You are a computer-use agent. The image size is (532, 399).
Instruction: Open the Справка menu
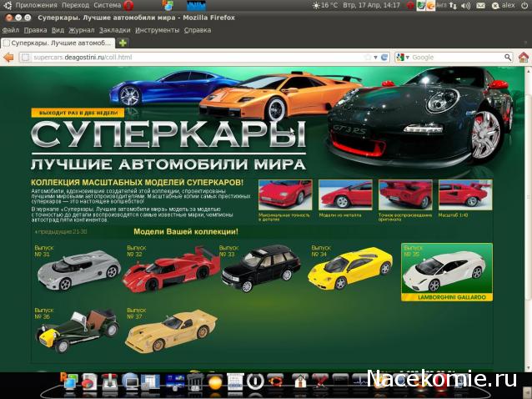pyautogui.click(x=198, y=30)
